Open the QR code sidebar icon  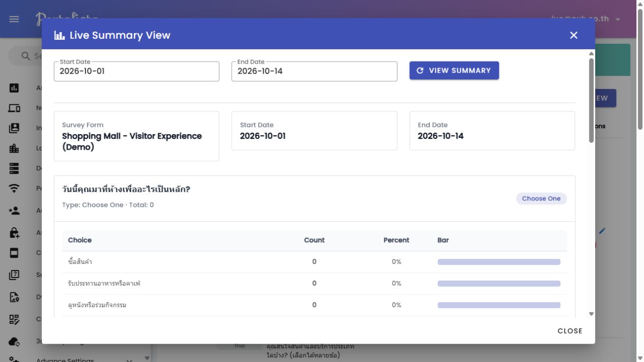14,319
